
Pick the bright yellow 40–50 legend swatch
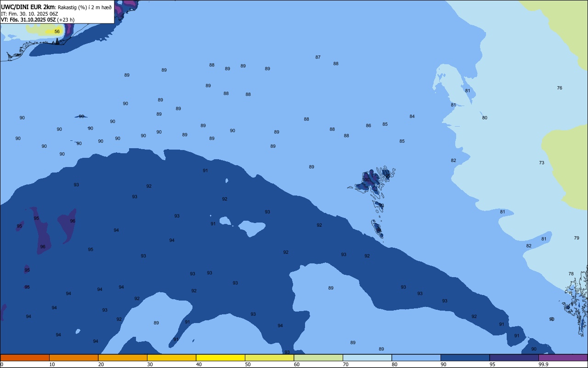220,357
